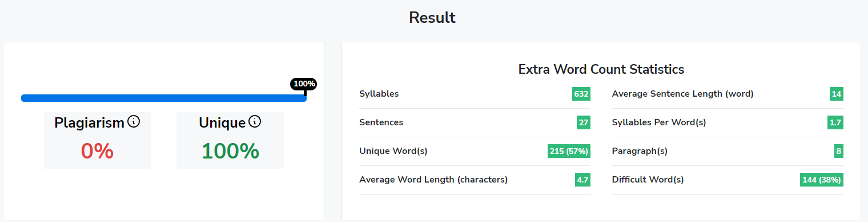Click the info icon beside Unique
This screenshot has width=868, height=222.
[255, 122]
